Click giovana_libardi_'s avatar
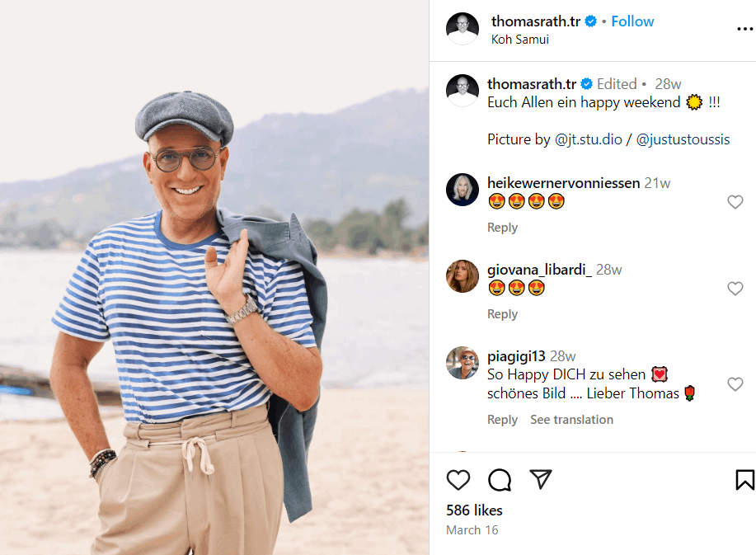The image size is (756, 555). [463, 276]
